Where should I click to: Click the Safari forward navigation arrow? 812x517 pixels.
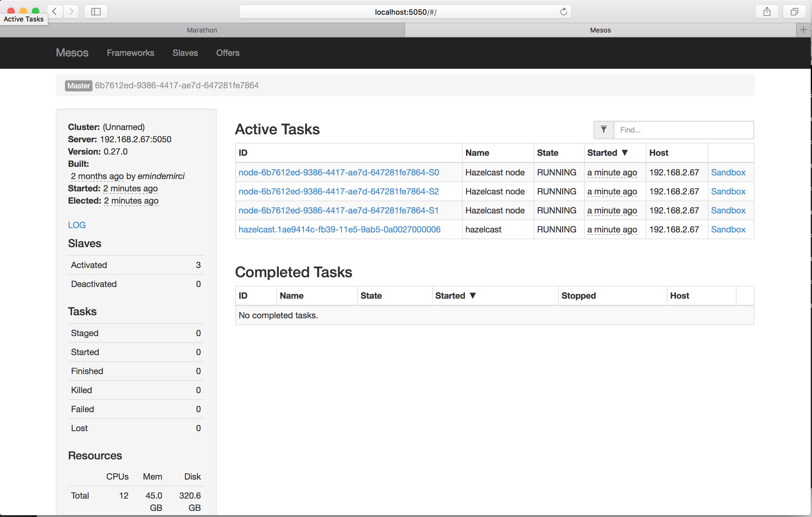[71, 12]
